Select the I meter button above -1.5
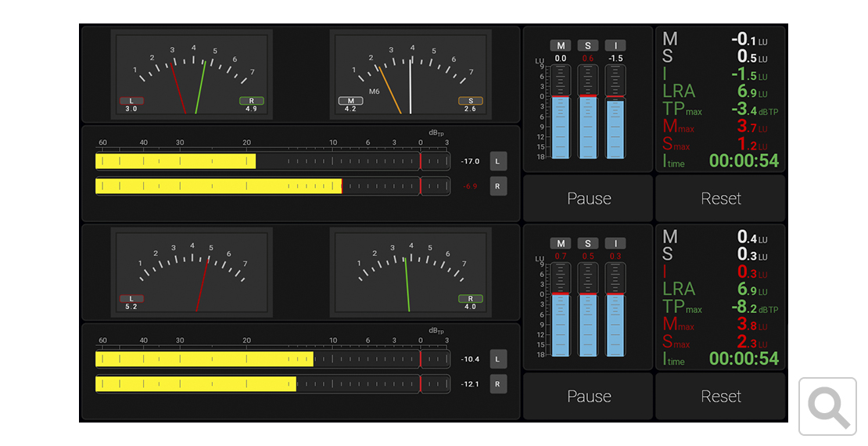868x446 pixels. 616,45
